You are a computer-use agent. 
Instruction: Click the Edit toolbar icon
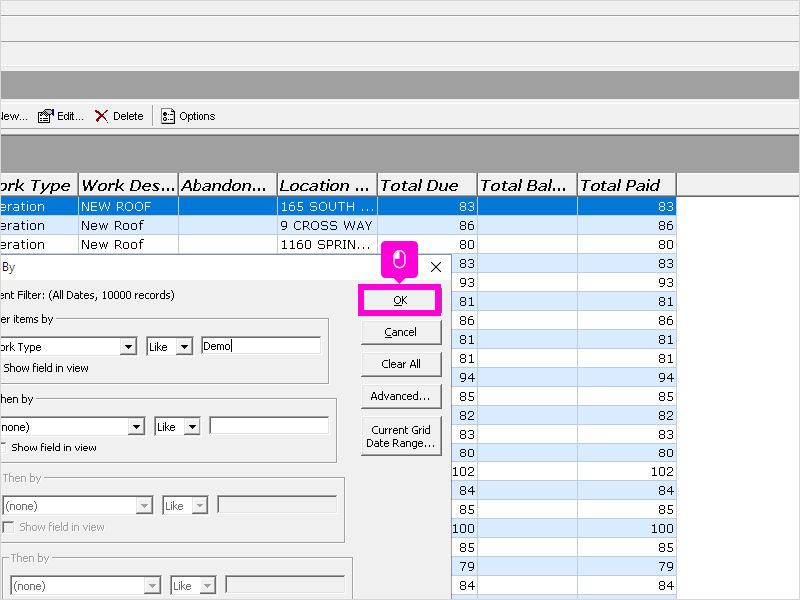(x=45, y=116)
